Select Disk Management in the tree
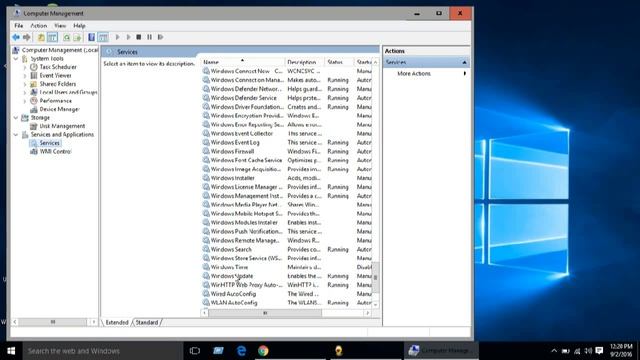Screen dimensions: 640x360 (62, 126)
